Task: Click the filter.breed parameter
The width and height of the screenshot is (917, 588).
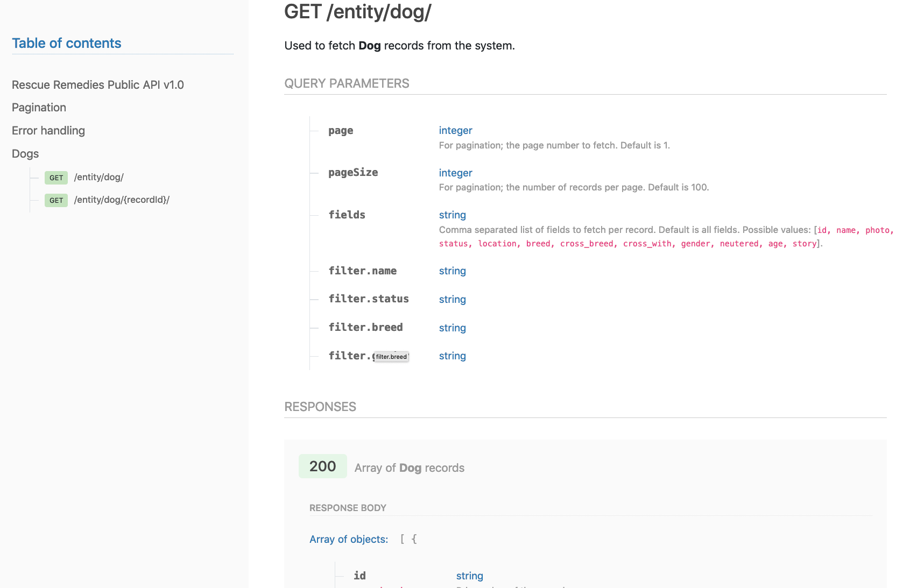Action: coord(366,328)
